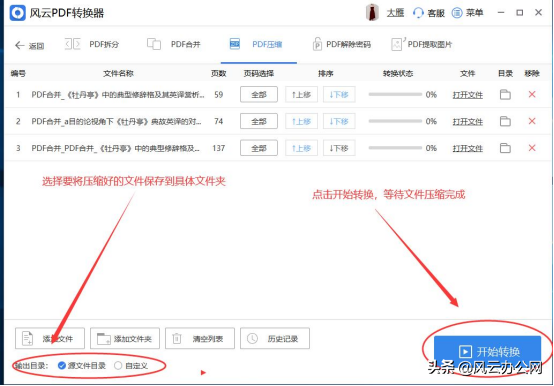This screenshot has width=554, height=386.
Task: Click 全部 page selection for file 2
Action: [x=259, y=121]
